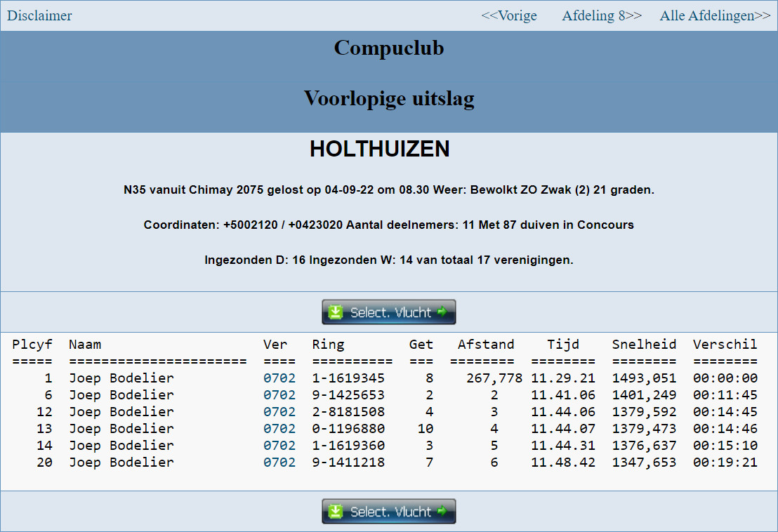Image resolution: width=778 pixels, height=532 pixels.
Task: Click arrival time 11.44.06
Action: click(x=563, y=412)
